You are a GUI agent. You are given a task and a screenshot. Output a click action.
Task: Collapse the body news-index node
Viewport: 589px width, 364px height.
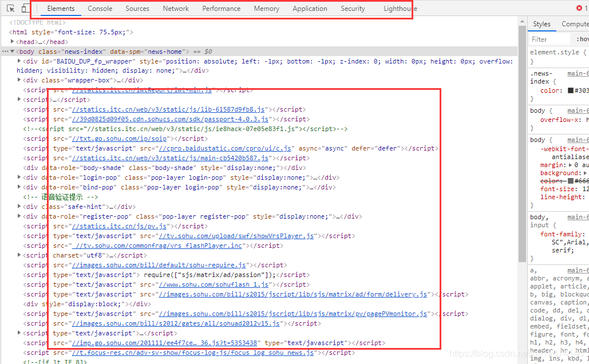point(13,52)
